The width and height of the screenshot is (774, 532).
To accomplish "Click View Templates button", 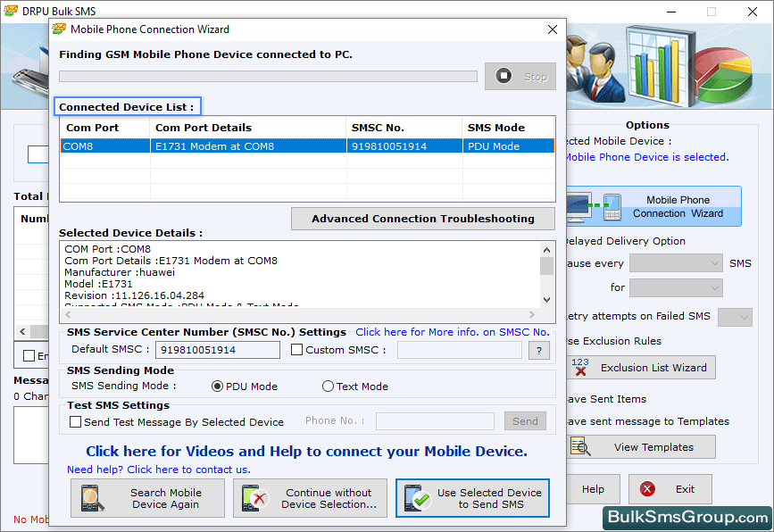I will [641, 447].
